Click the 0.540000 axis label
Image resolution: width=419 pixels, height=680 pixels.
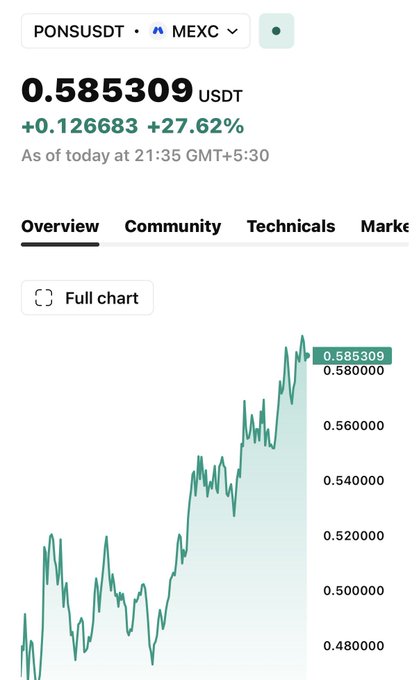coord(354,481)
